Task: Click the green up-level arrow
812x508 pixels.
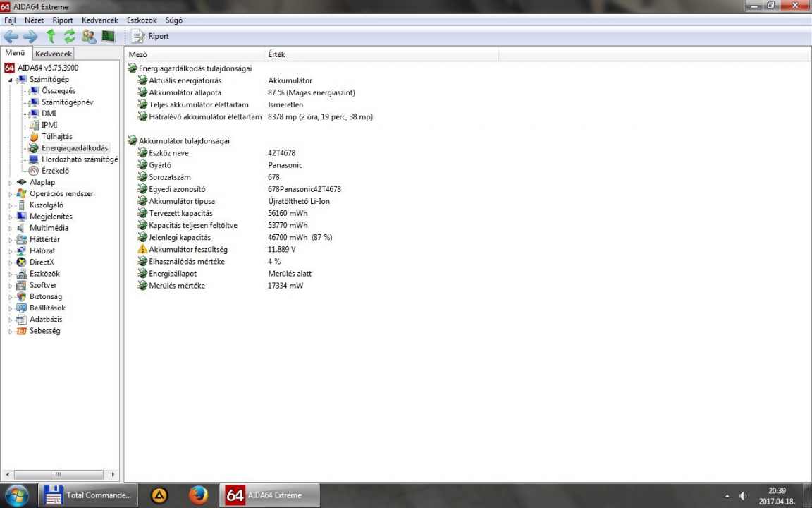Action: (x=51, y=36)
